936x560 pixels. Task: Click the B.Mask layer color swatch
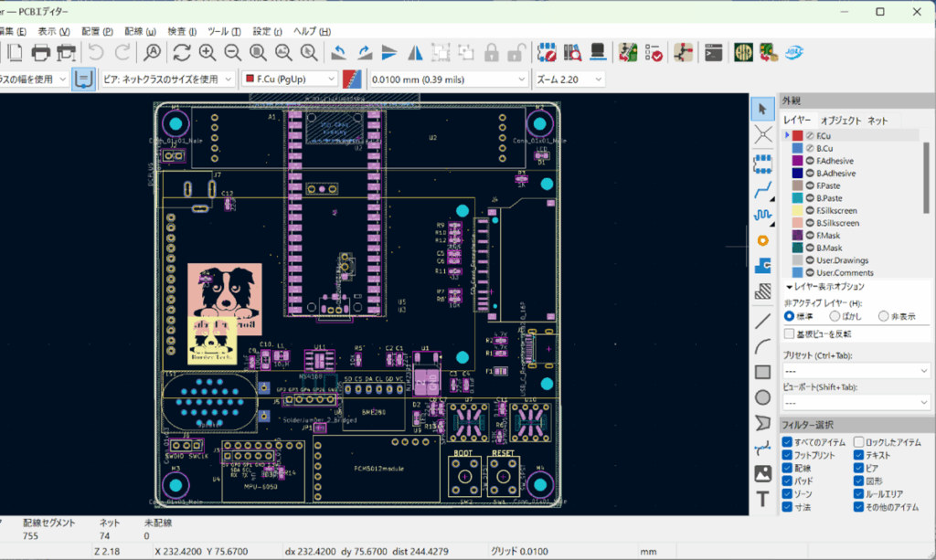point(797,248)
